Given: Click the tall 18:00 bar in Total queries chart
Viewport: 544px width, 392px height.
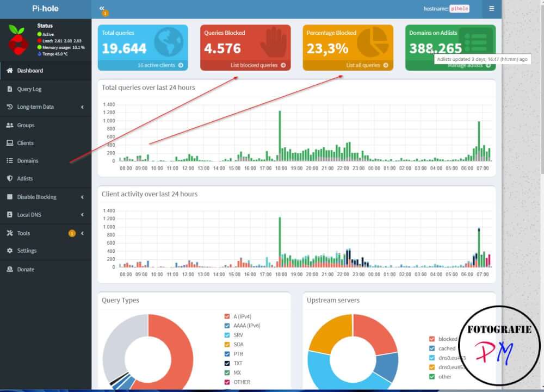Looking at the screenshot, I should tap(280, 135).
